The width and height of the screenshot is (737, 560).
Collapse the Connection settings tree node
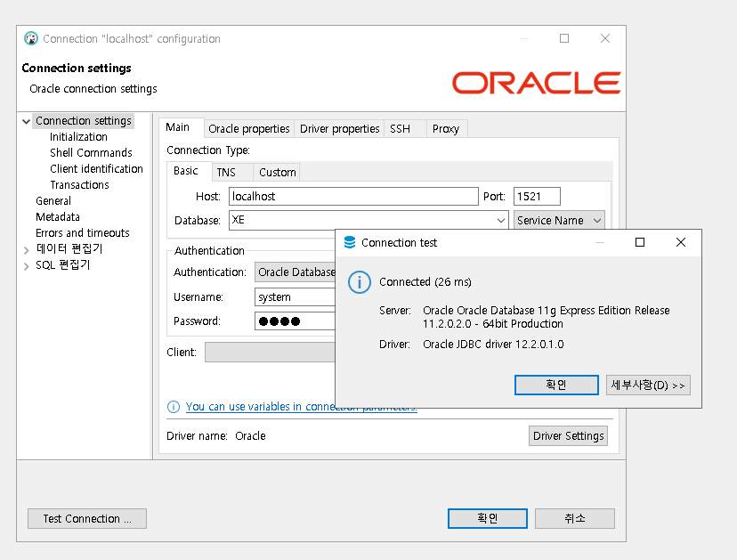coord(27,121)
